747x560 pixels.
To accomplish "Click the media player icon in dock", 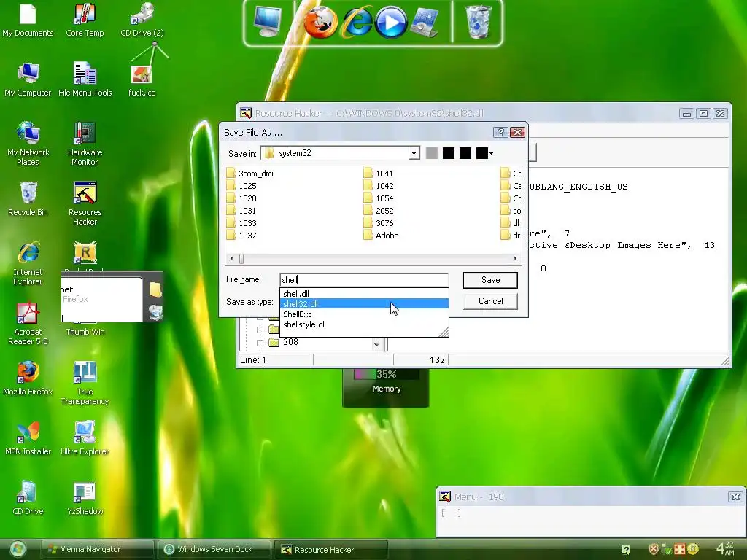I will coord(391,23).
